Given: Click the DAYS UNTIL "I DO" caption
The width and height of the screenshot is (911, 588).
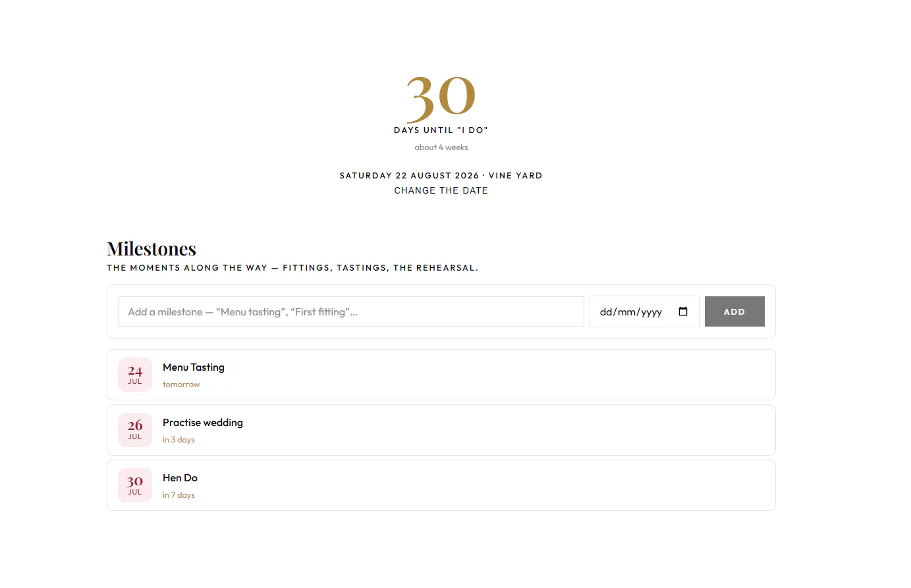Looking at the screenshot, I should 441,130.
